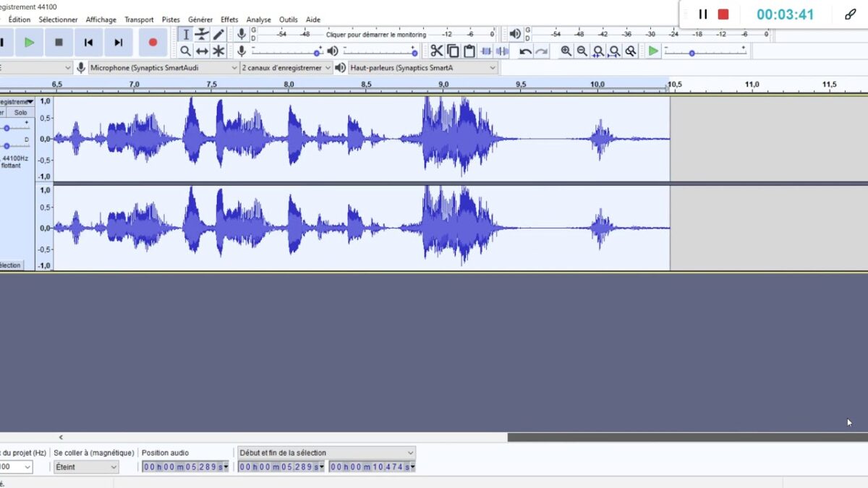Start playback with the green Play button
This screenshot has width=868, height=488.
29,43
